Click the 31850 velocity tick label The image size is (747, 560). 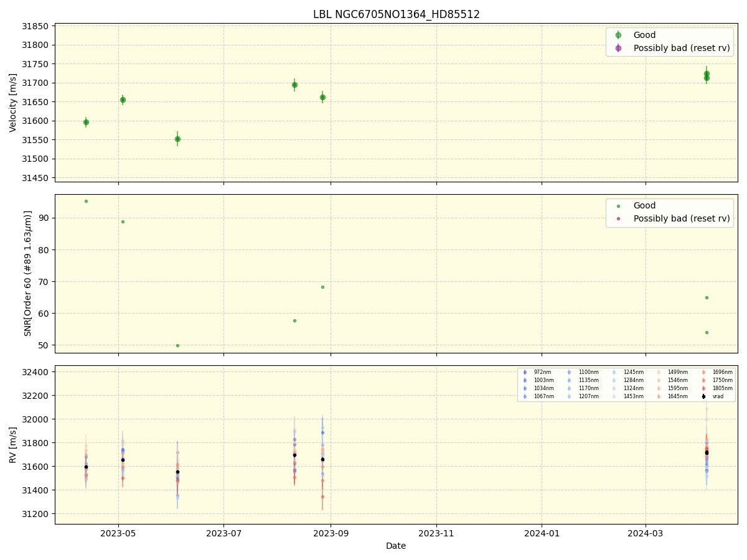37,26
